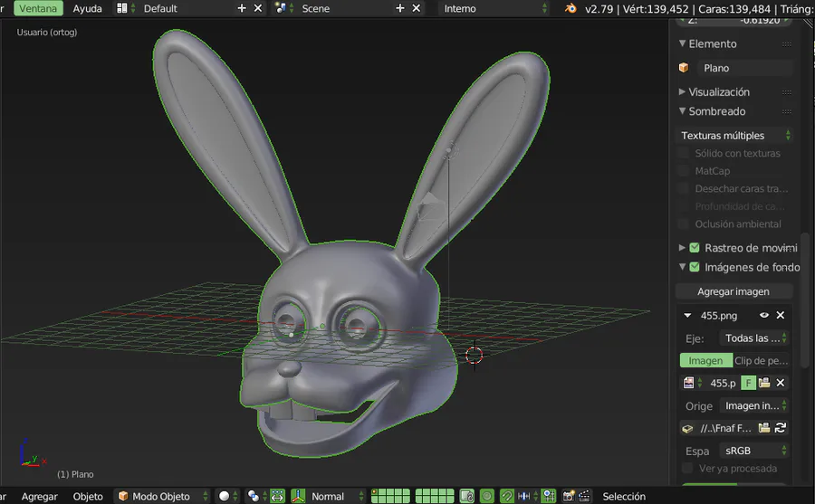The height and width of the screenshot is (504, 815).
Task: Collapse the Elemento panel
Action: tap(683, 43)
